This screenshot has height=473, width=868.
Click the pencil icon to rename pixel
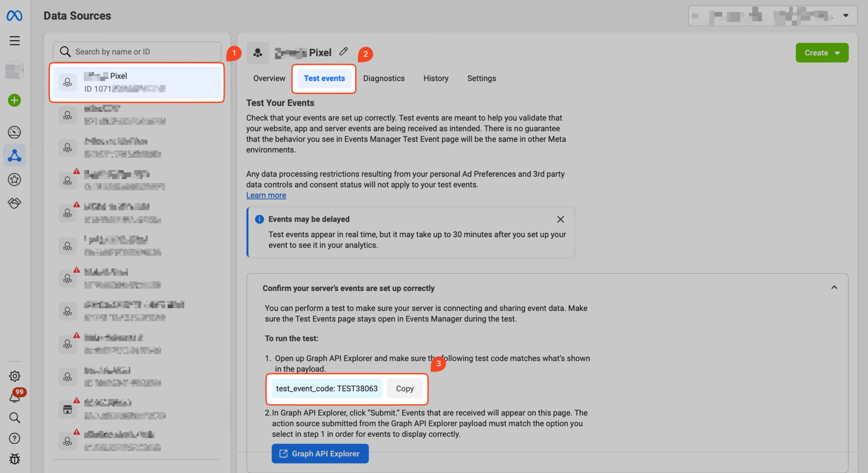click(344, 52)
